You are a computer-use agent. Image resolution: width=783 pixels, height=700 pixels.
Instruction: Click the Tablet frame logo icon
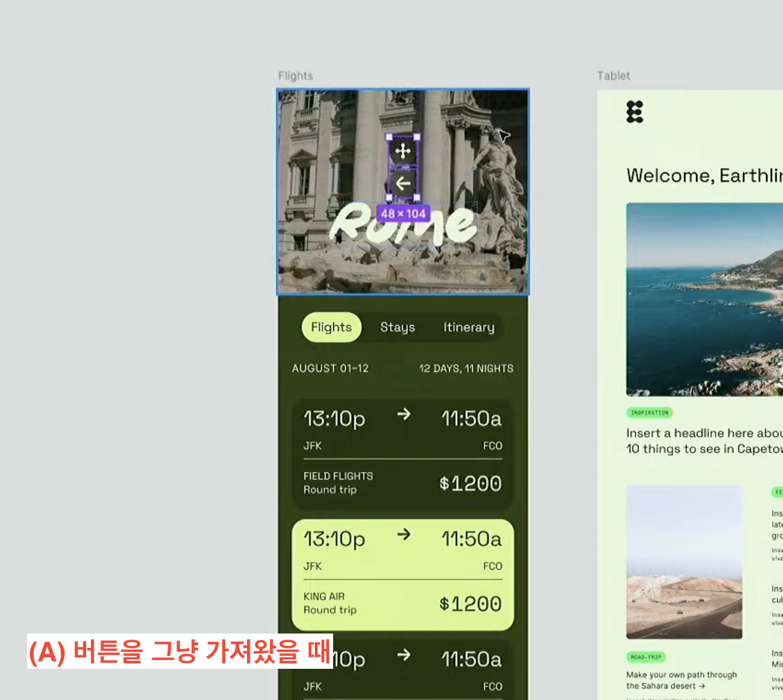tap(634, 112)
